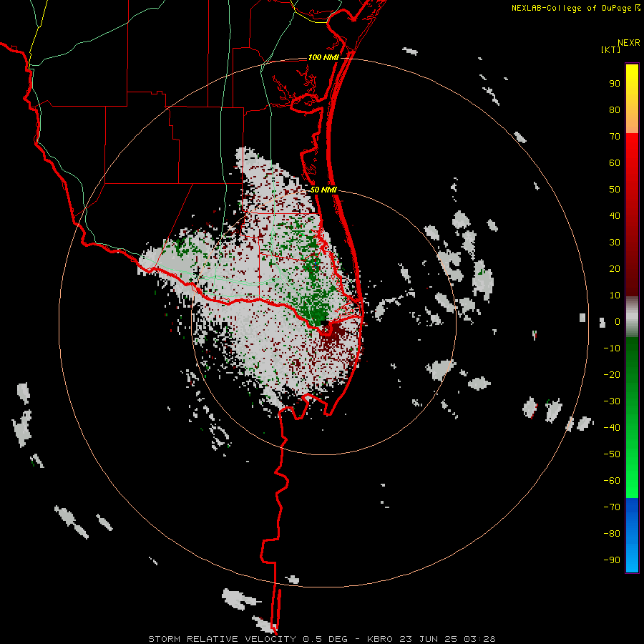The width and height of the screenshot is (644, 644).
Task: Click the black radar site marker at the center
Action: pos(324,323)
